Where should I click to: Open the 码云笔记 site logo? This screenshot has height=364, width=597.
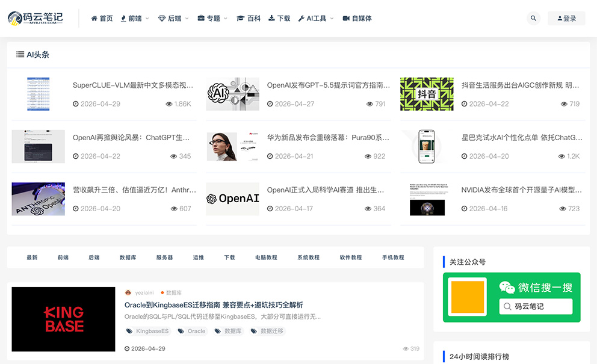[x=36, y=18]
